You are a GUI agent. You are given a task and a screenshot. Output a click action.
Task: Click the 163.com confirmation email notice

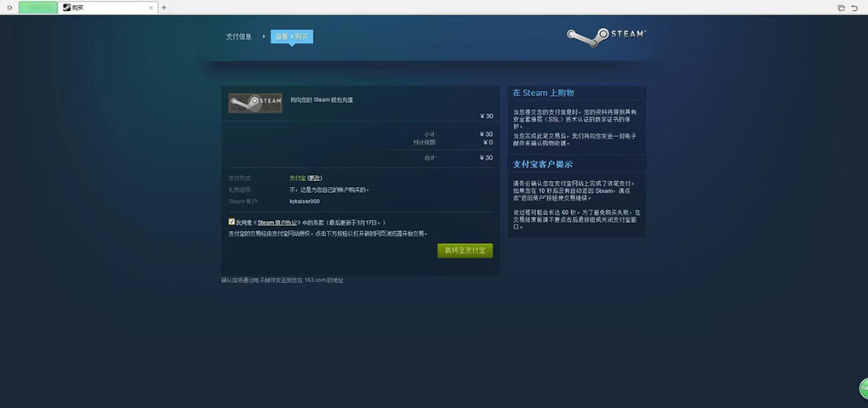coord(283,280)
